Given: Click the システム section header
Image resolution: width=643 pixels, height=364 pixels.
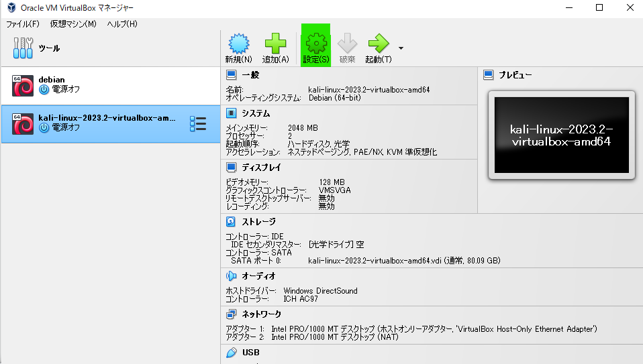Looking at the screenshot, I should click(x=256, y=113).
